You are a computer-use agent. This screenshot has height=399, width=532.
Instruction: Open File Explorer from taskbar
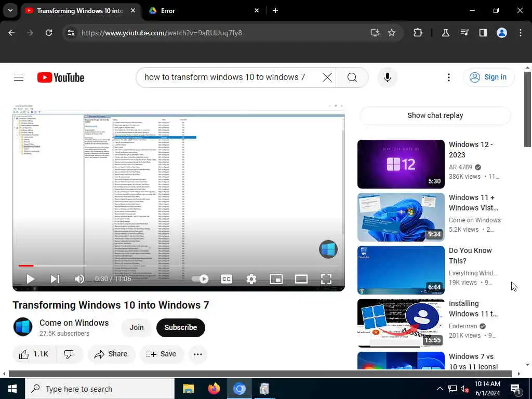[188, 389]
